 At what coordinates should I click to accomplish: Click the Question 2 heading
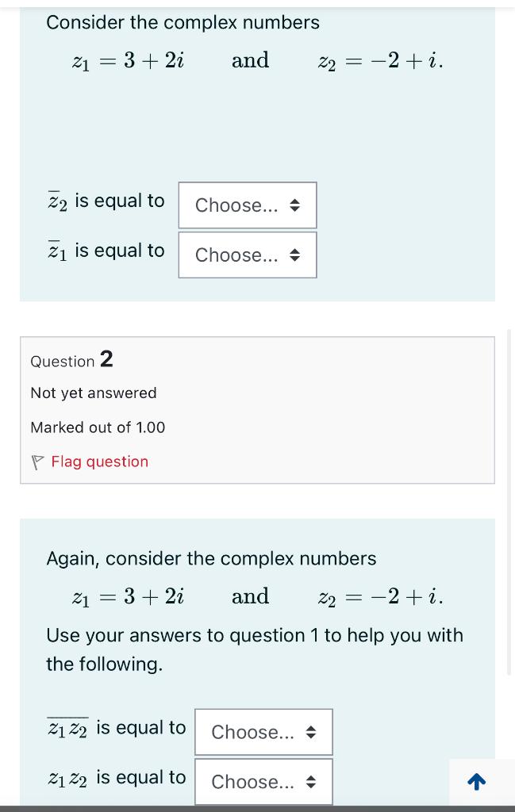[71, 361]
